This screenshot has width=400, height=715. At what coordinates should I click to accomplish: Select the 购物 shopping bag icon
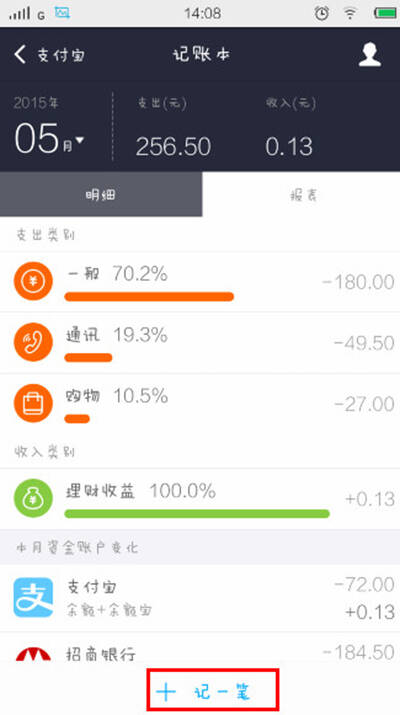click(33, 404)
